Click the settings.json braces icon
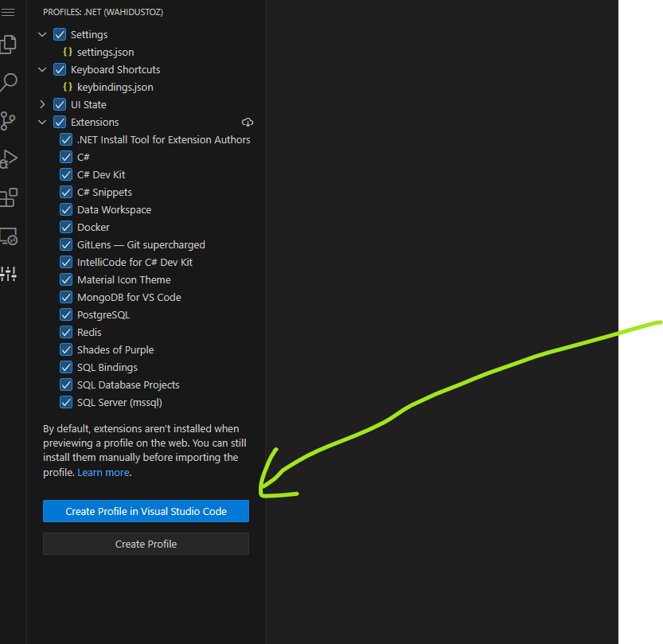The width and height of the screenshot is (663, 644). tap(68, 52)
